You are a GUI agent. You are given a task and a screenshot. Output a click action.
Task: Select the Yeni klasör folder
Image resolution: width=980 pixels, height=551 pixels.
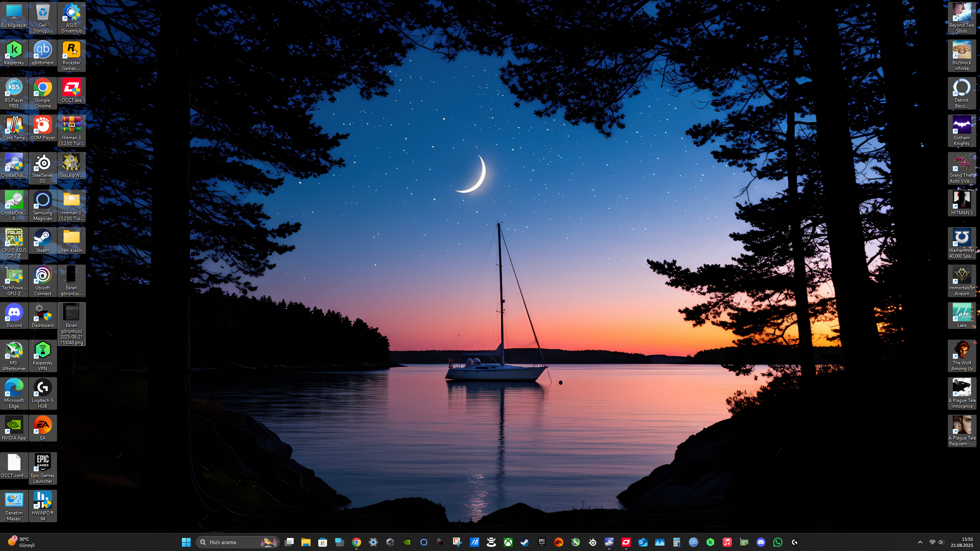click(x=72, y=241)
